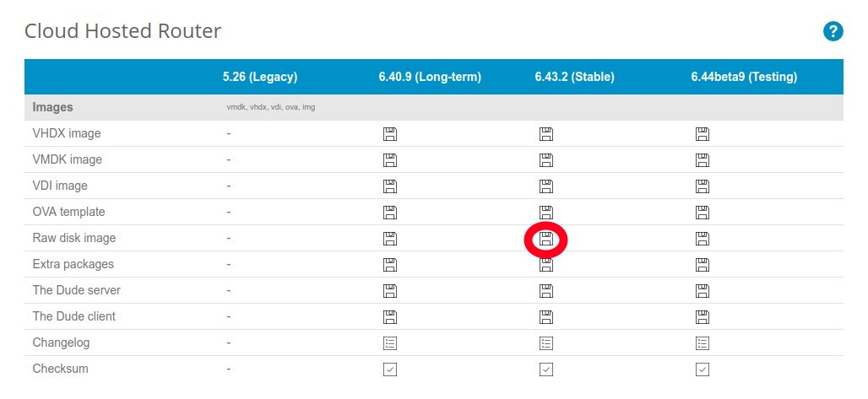Click the blue help question mark icon
Screen dimensions: 868x399
coord(833,31)
